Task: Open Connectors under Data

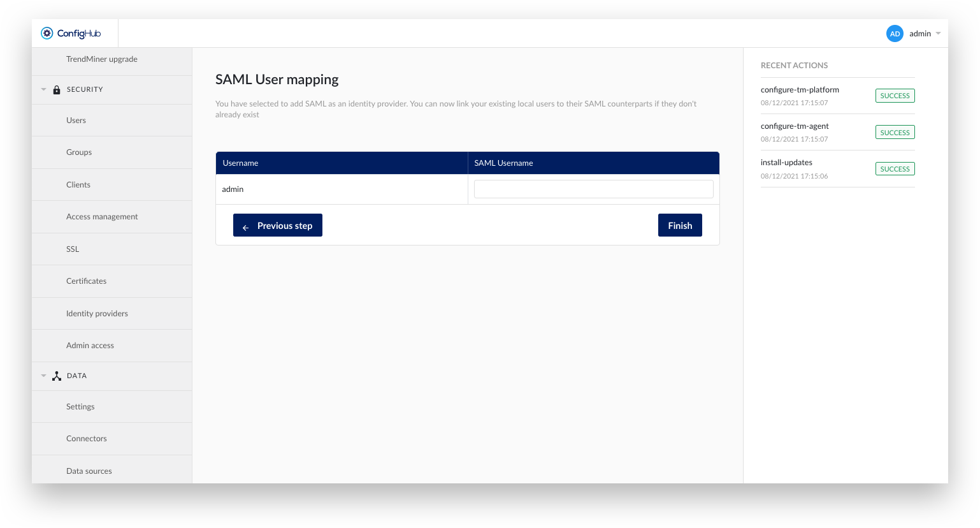Action: click(87, 439)
